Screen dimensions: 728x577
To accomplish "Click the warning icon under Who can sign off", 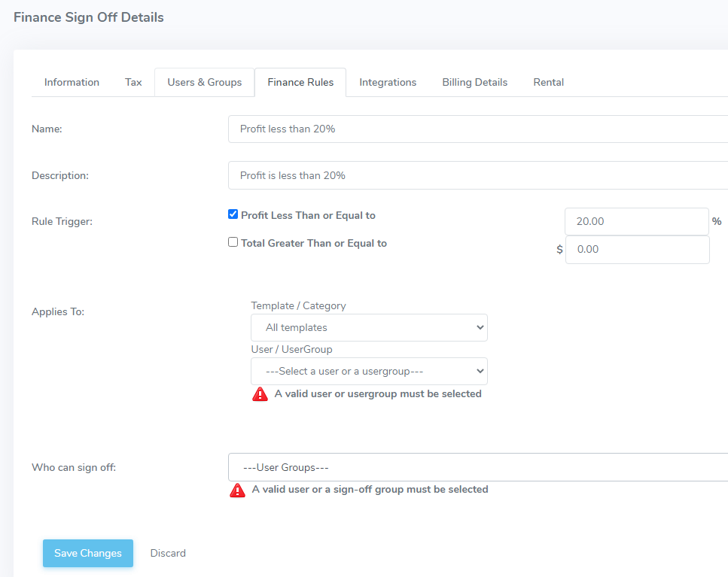I will 237,490.
